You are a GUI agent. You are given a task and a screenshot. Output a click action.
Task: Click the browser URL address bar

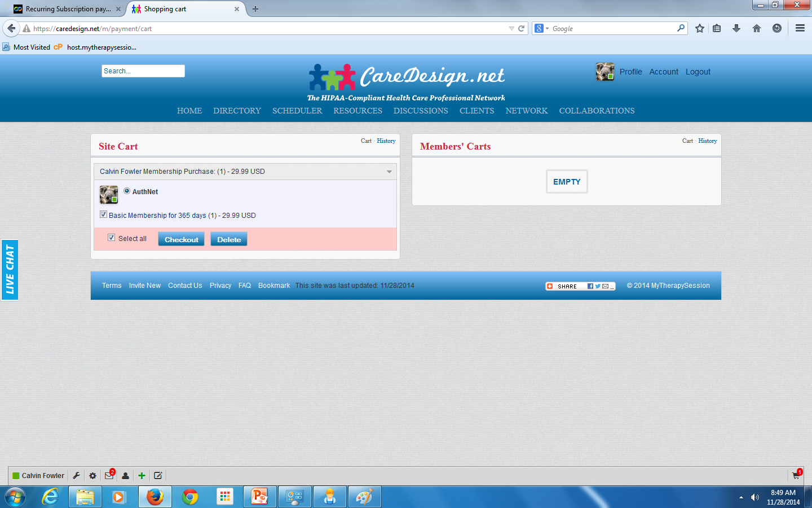(x=271, y=28)
